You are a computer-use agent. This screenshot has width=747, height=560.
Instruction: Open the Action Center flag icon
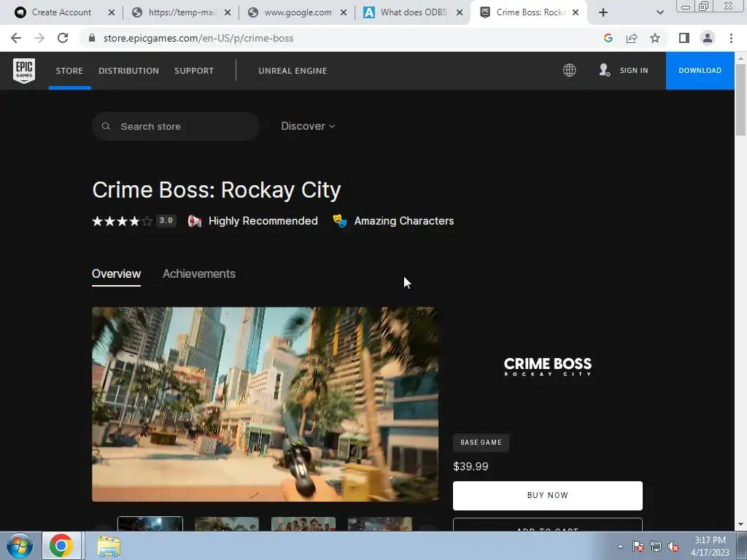(638, 547)
